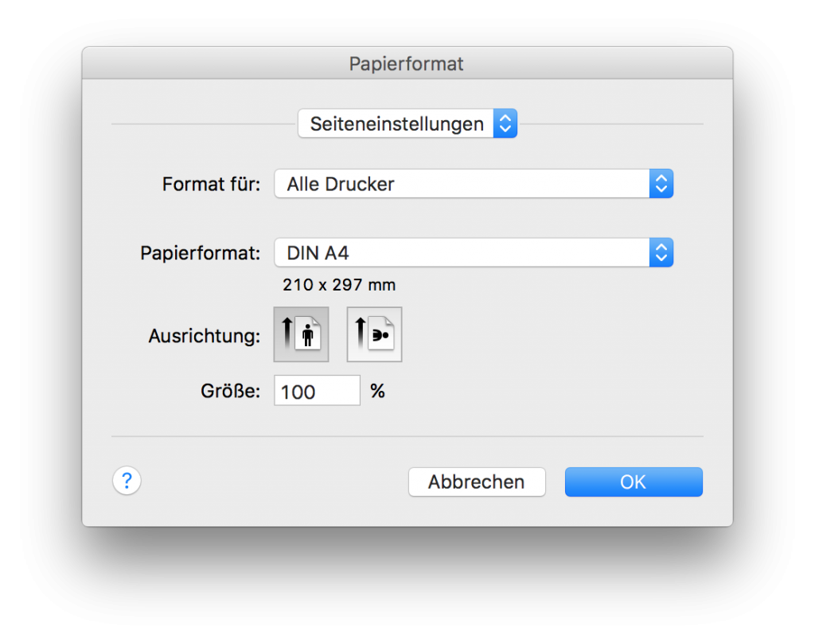This screenshot has width=815, height=644.
Task: Click OK to confirm page setup
Action: (634, 481)
